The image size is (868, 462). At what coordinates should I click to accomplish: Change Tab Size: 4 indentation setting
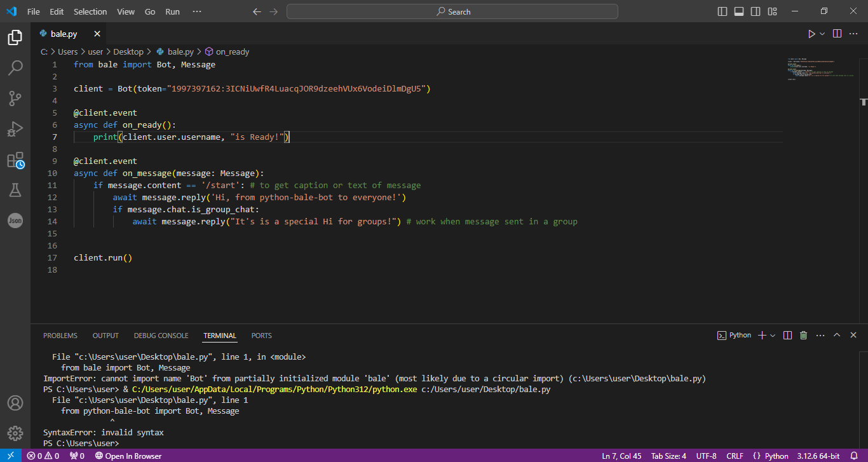(x=668, y=456)
